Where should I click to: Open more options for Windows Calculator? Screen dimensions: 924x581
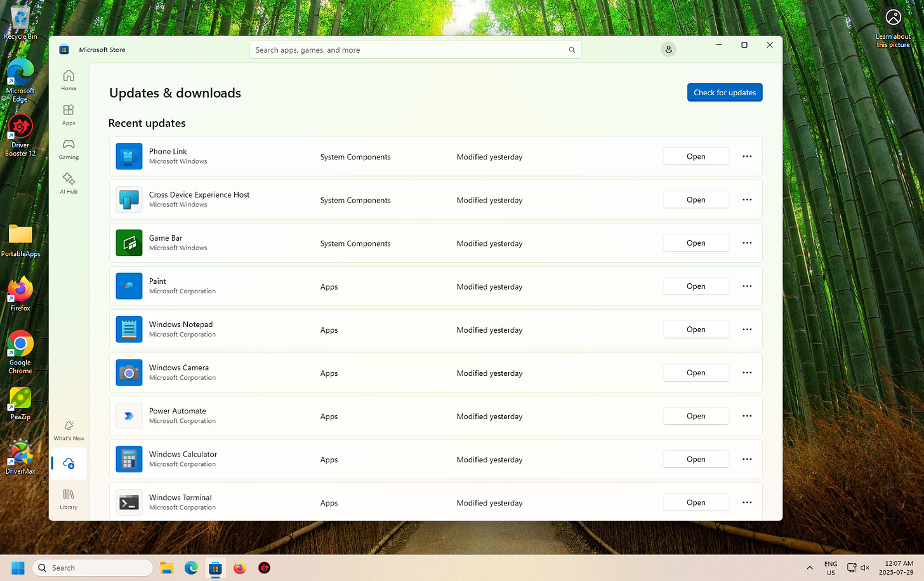click(x=747, y=458)
